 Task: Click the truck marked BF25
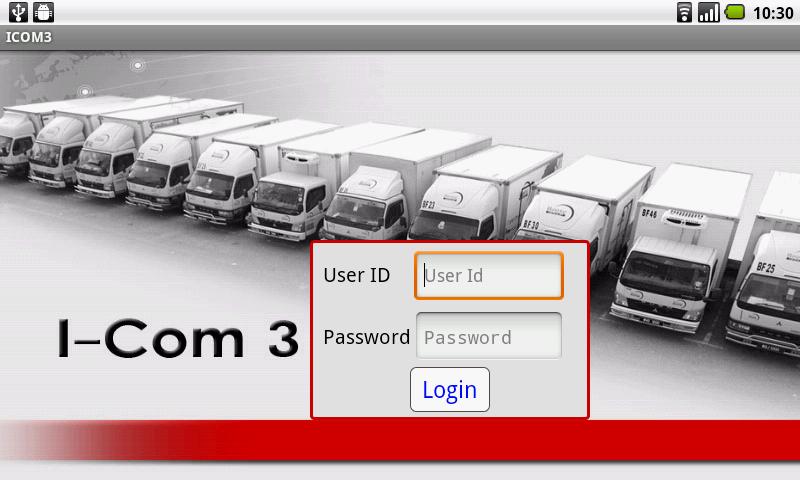[x=765, y=286]
